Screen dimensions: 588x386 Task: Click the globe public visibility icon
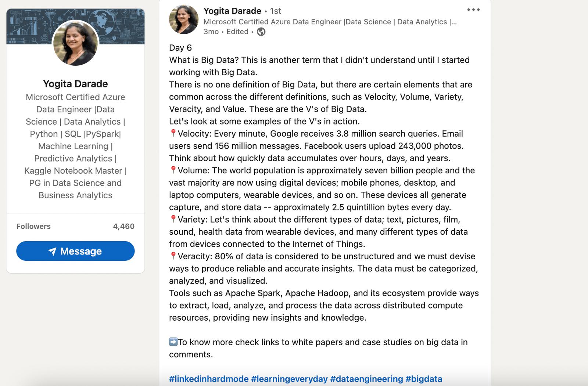pyautogui.click(x=261, y=32)
